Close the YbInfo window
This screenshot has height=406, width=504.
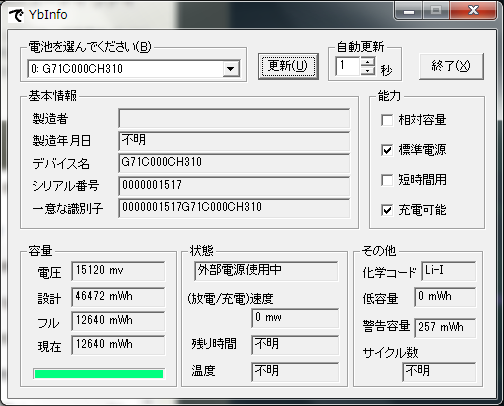tap(473, 11)
